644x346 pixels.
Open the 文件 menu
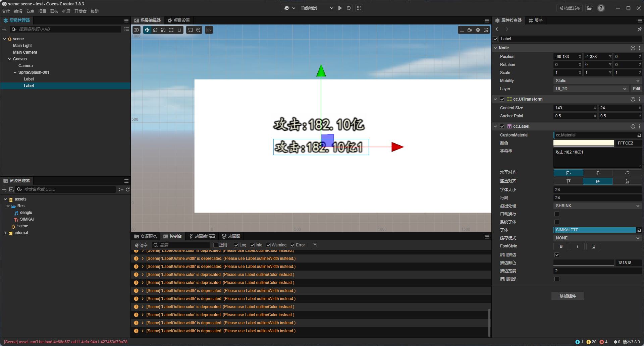[6, 11]
